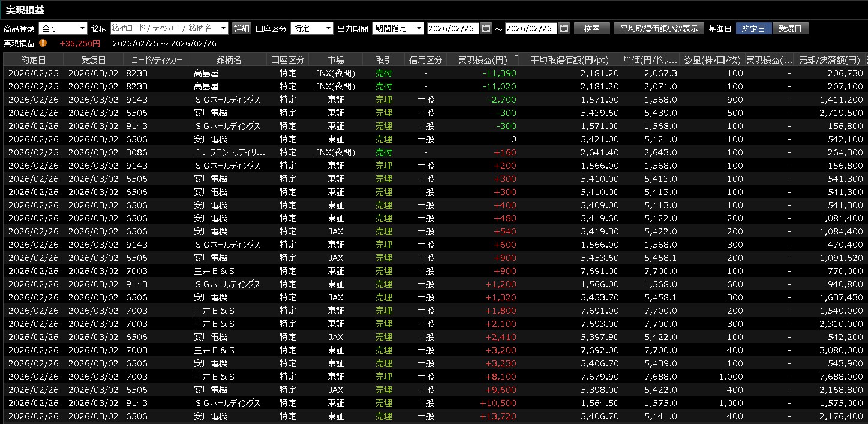Toggle 平均取得価額小数表示 button
This screenshot has width=868, height=424.
pos(659,28)
